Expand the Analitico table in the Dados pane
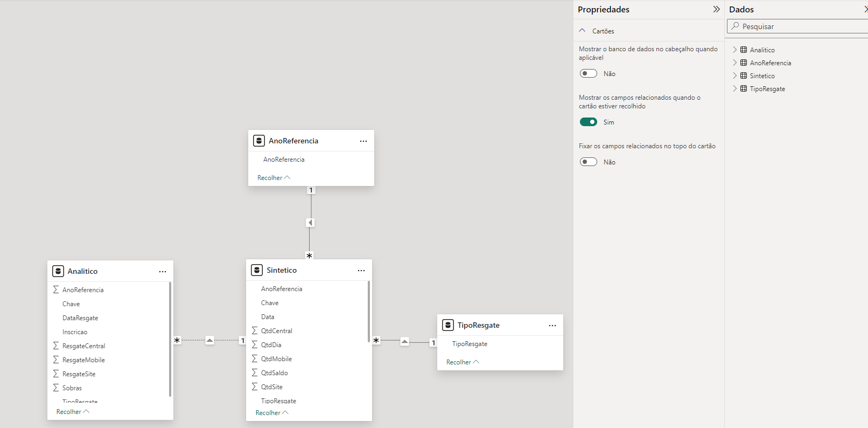The height and width of the screenshot is (428, 868). click(734, 50)
